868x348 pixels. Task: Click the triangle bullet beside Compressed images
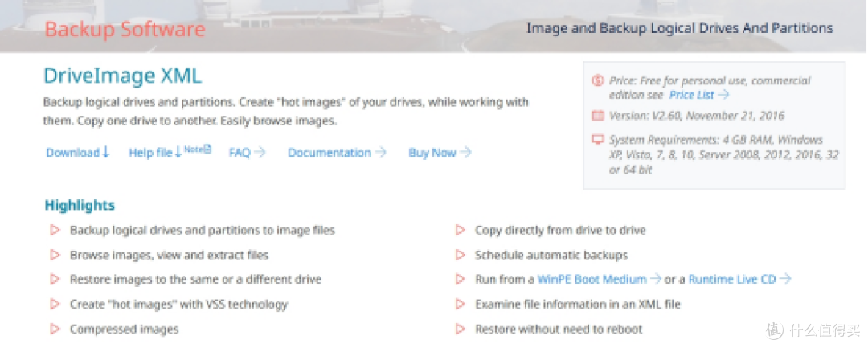coord(55,330)
